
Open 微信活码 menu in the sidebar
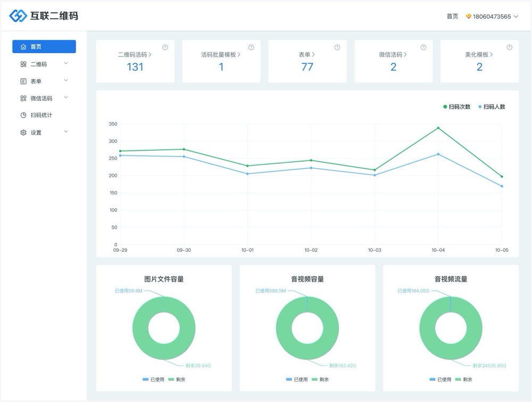[x=41, y=99]
